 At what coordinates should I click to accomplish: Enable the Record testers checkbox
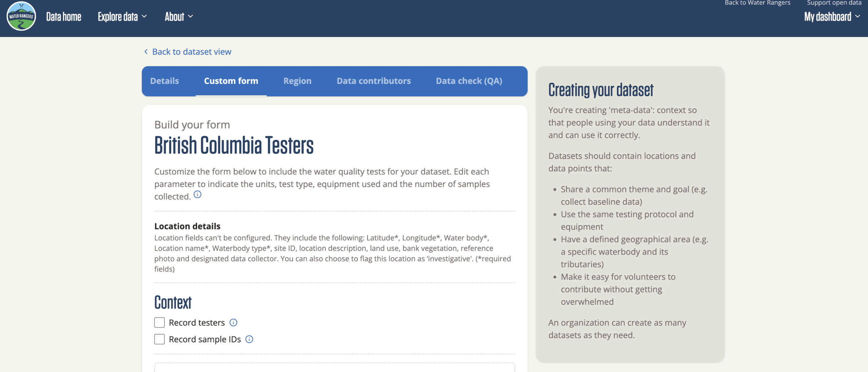click(159, 322)
